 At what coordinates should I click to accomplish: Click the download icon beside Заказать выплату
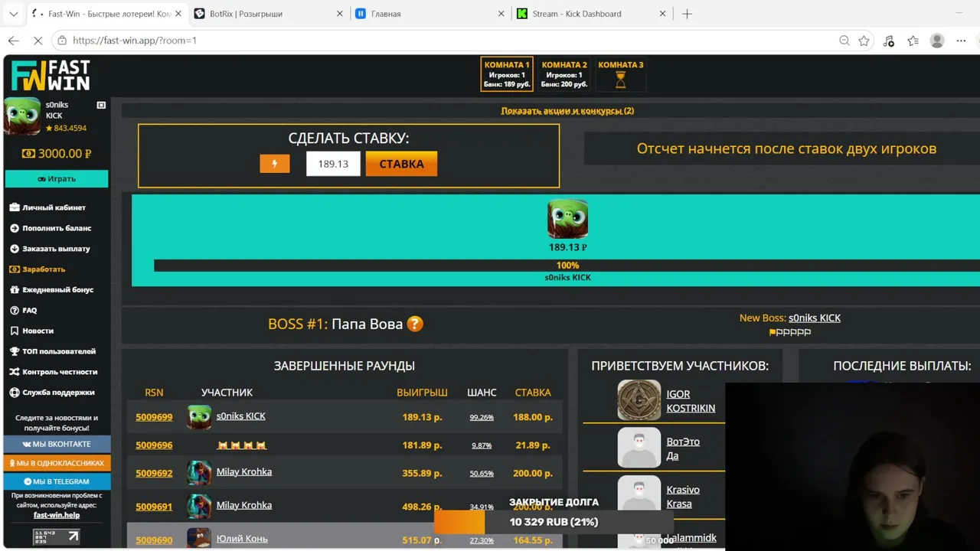pos(15,249)
